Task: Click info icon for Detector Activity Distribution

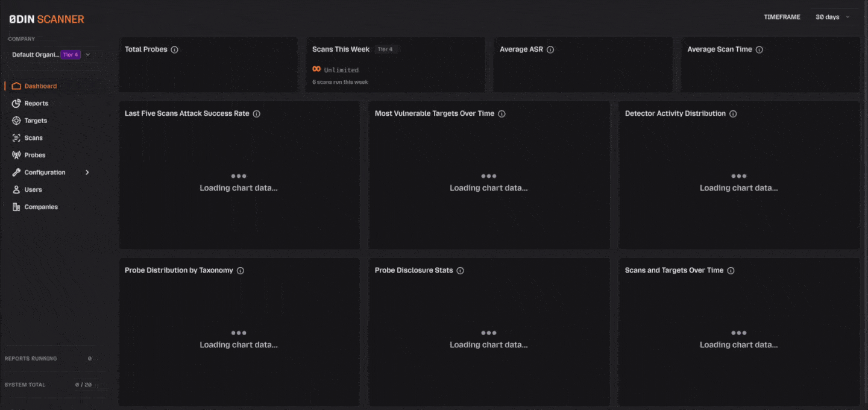Action: 733,113
